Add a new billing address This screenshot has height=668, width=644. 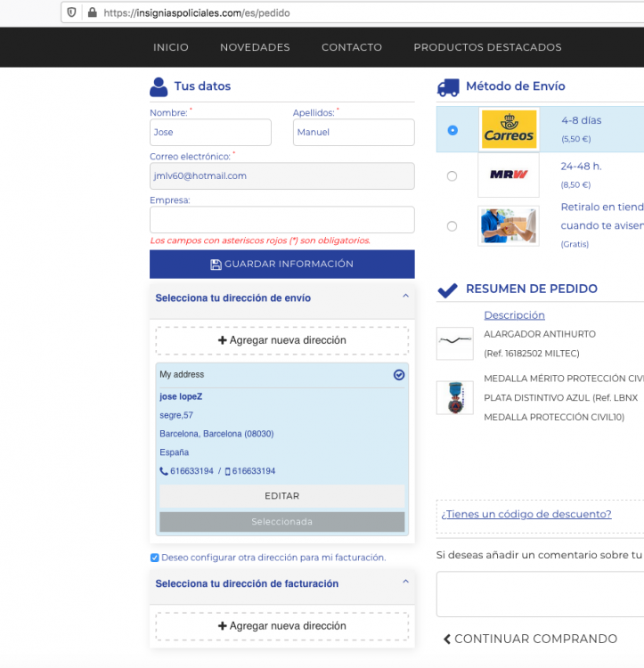pos(282,626)
